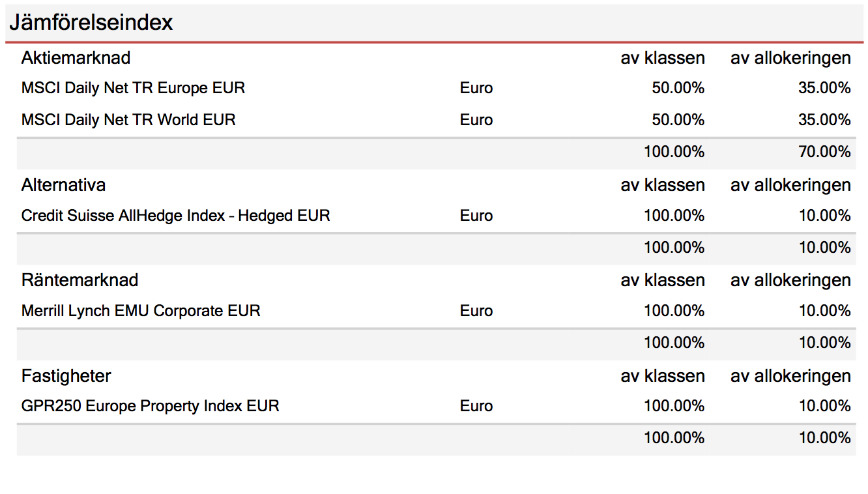This screenshot has height=494, width=868.
Task: Open Credit Suisse AllHedge Index entry
Action: coord(175,216)
